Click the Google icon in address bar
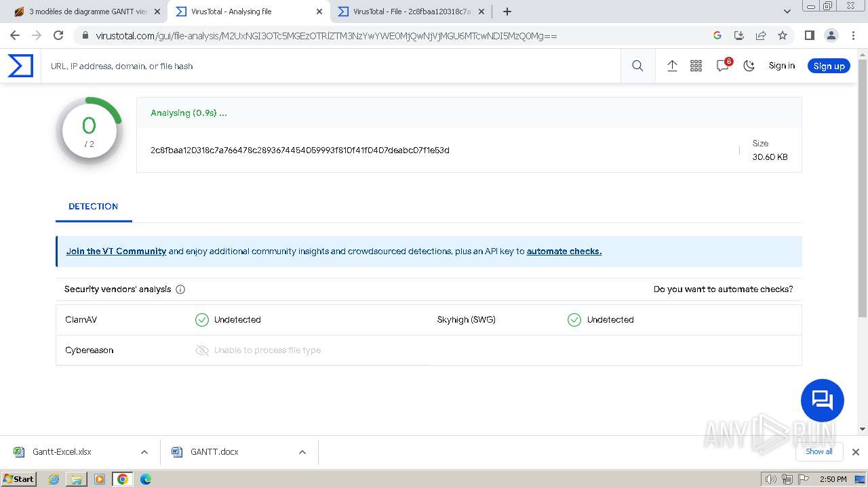This screenshot has height=488, width=868. pos(717,36)
